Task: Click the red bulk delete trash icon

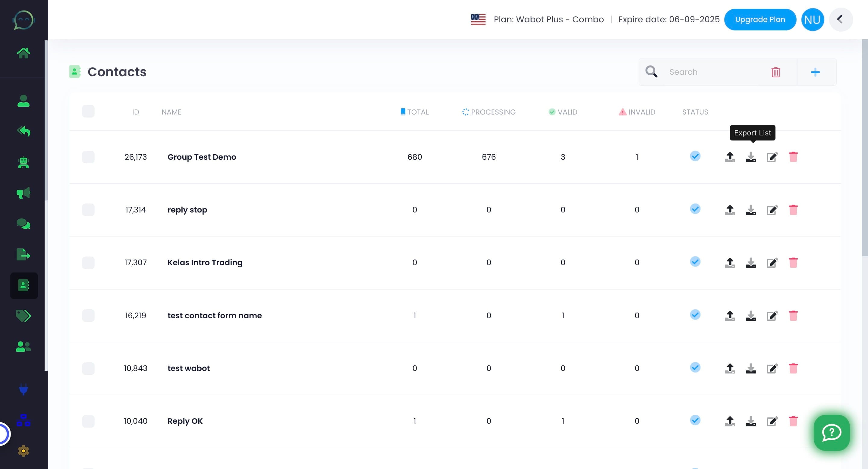Action: click(x=776, y=72)
